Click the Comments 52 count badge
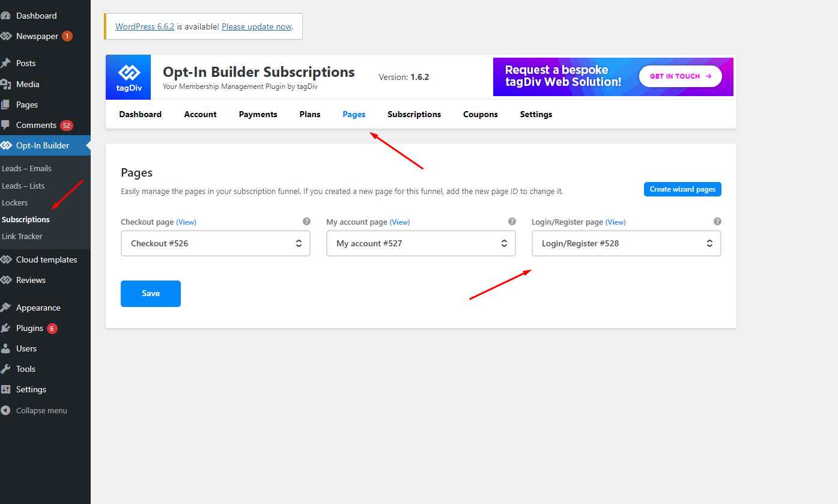 [x=66, y=126]
